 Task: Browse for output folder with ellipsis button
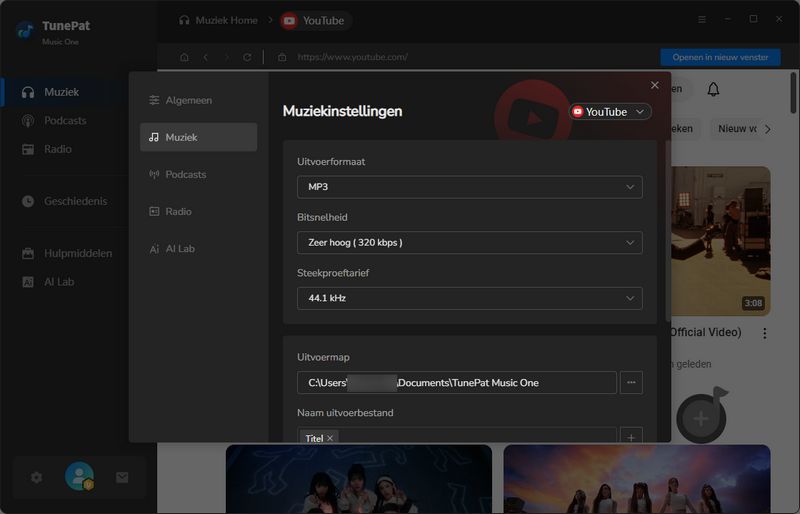click(631, 382)
